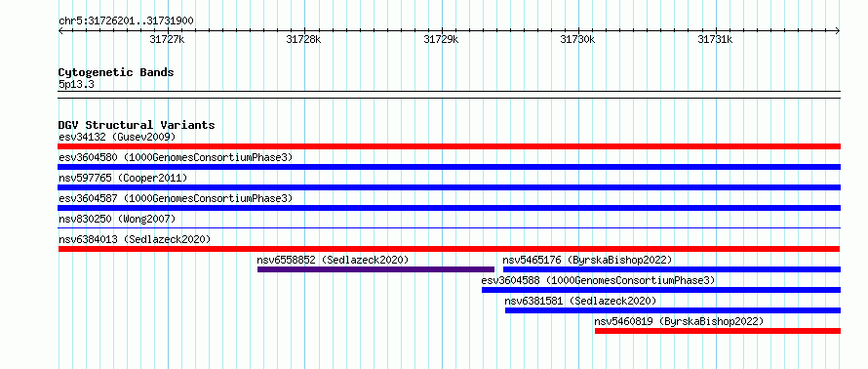This screenshot has width=868, height=369.
Task: Open the nsv6384013 (Sedlazeck2020) label
Action: pos(135,239)
